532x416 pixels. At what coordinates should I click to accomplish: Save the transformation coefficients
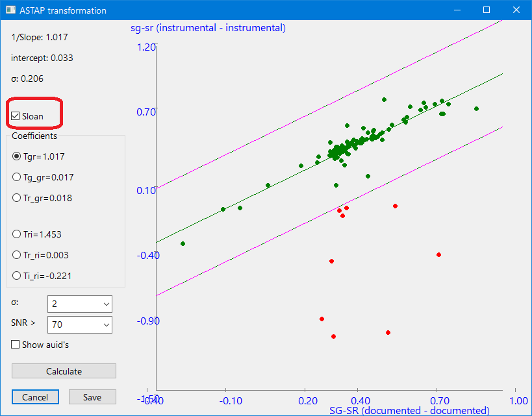tap(92, 397)
